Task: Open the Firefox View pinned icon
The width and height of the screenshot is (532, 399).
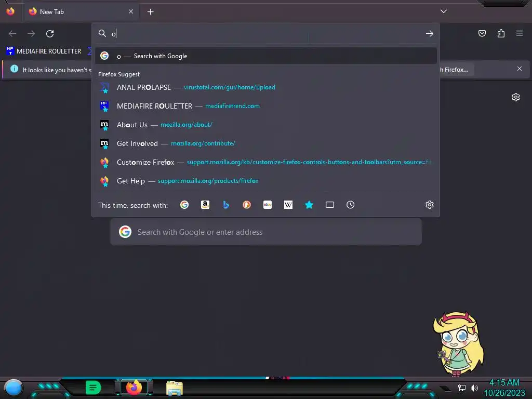Action: coord(10,11)
